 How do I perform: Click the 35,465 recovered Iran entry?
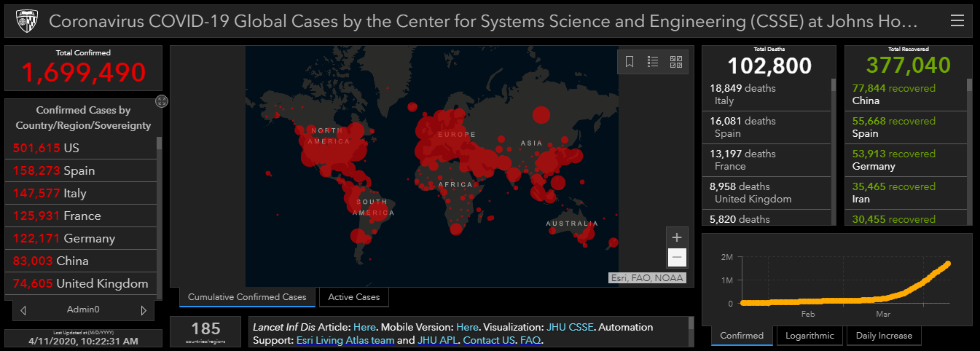pos(906,193)
